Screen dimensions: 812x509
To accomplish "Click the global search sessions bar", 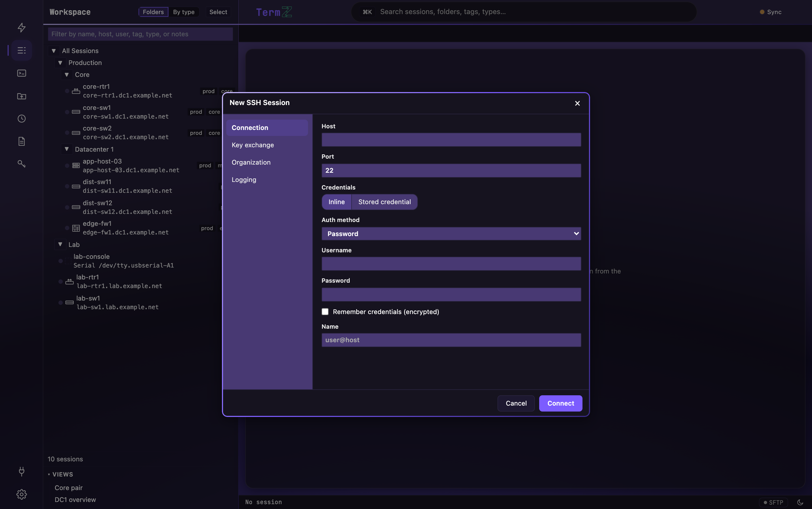I will pyautogui.click(x=524, y=12).
